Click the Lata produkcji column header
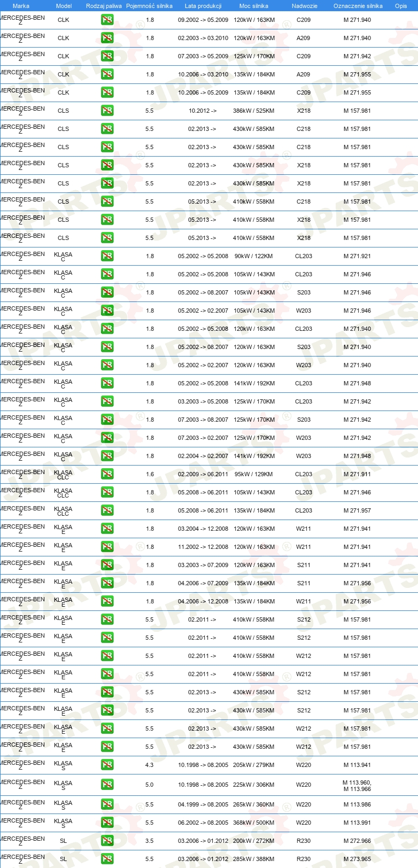 [203, 6]
